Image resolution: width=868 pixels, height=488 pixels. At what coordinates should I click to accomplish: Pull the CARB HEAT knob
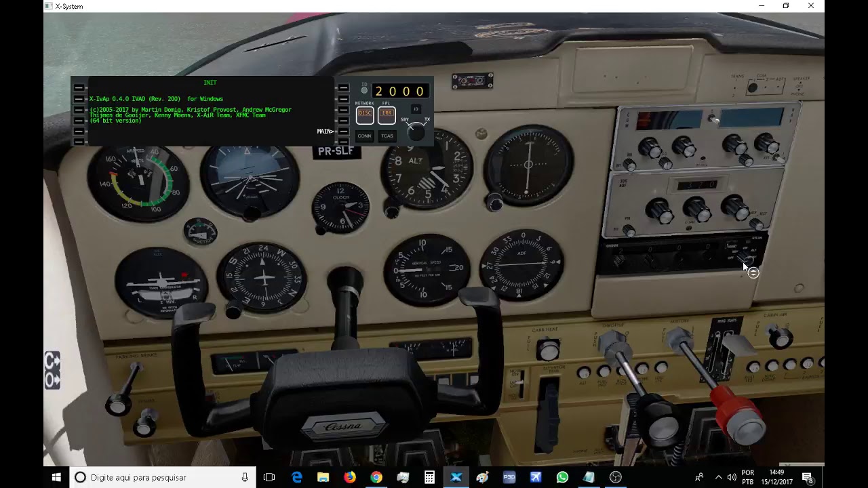point(548,350)
